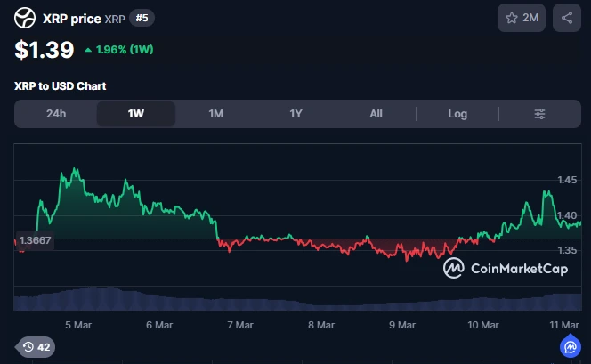Open chart settings sliders icon
The height and width of the screenshot is (364, 591).
[x=539, y=114]
